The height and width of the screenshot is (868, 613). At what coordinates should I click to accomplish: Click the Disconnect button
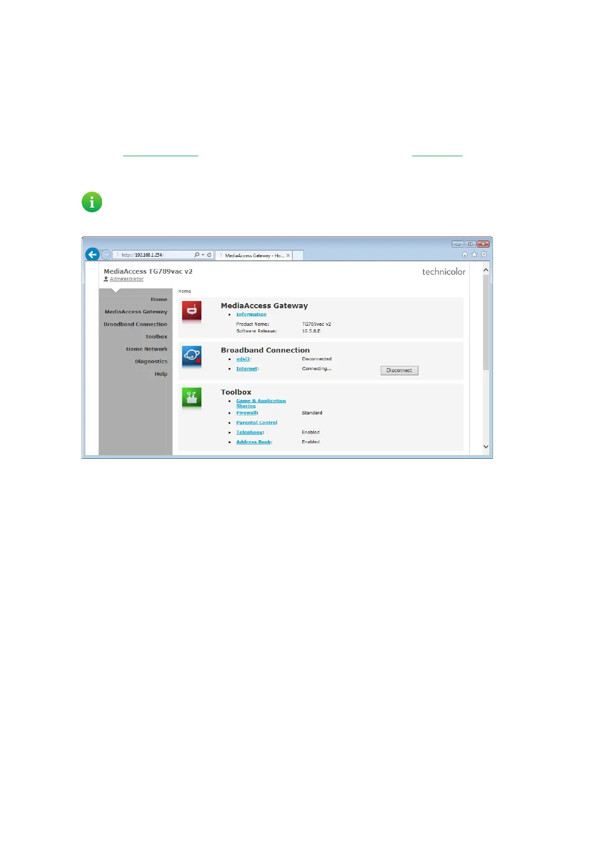coord(399,371)
